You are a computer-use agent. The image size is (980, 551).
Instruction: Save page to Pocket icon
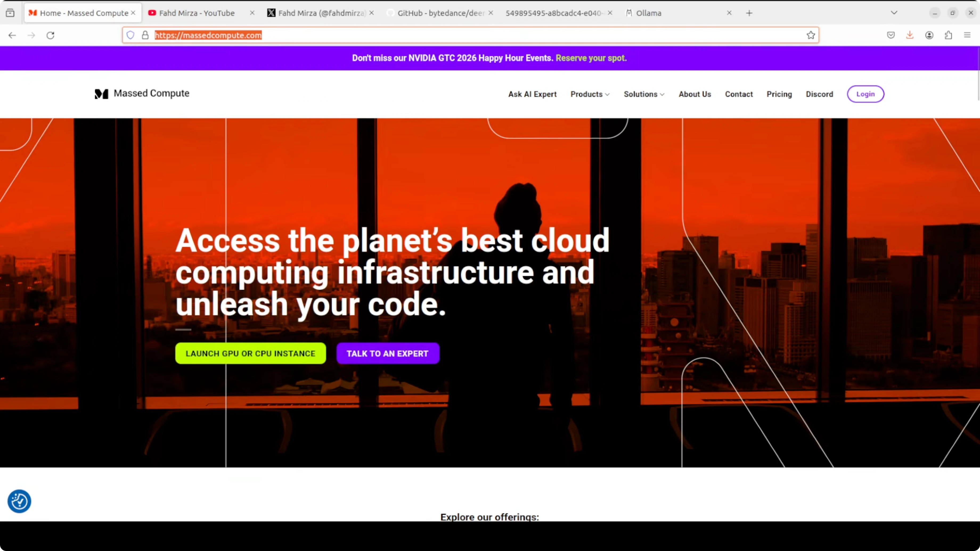[891, 35]
